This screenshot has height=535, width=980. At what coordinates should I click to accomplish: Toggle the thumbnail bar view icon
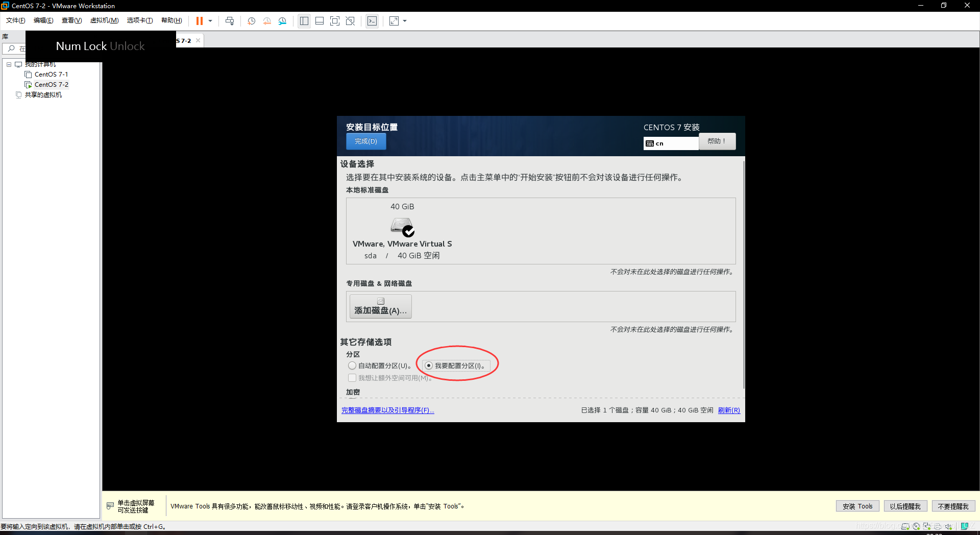click(320, 21)
